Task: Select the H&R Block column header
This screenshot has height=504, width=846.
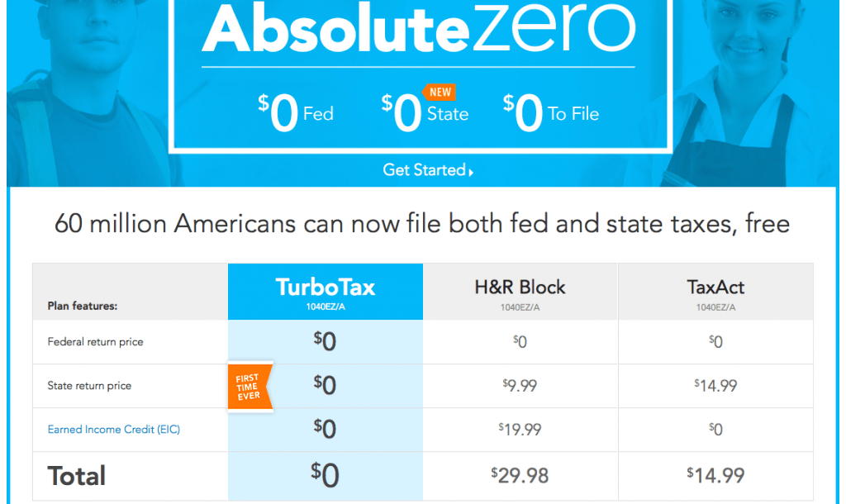Action: click(520, 292)
